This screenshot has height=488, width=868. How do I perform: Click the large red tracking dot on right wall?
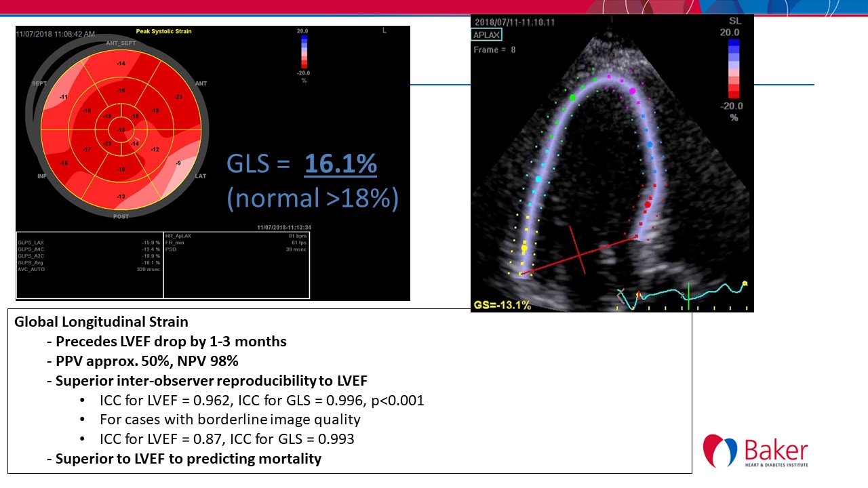point(648,204)
